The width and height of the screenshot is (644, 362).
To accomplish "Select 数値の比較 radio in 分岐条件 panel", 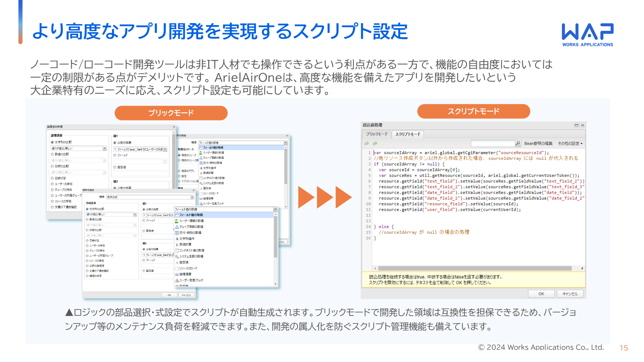I will pyautogui.click(x=87, y=220).
